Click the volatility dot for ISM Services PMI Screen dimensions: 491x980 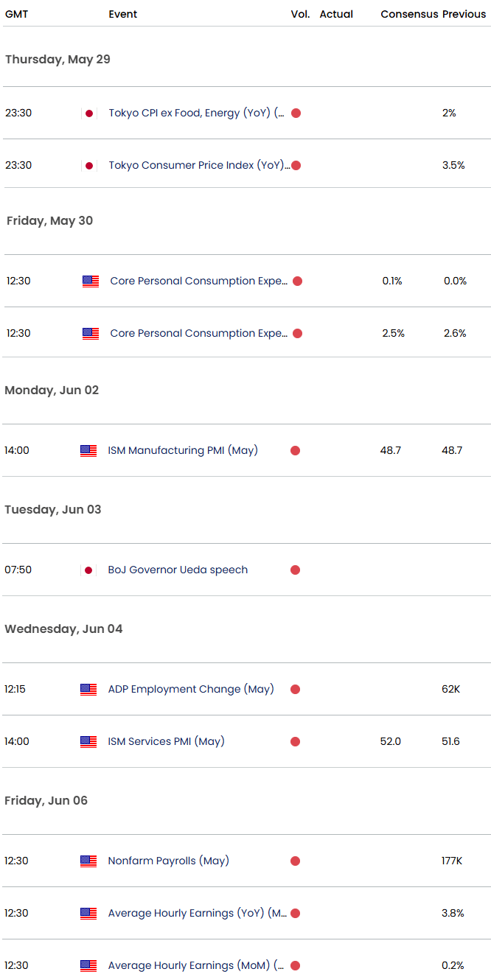pyautogui.click(x=295, y=742)
